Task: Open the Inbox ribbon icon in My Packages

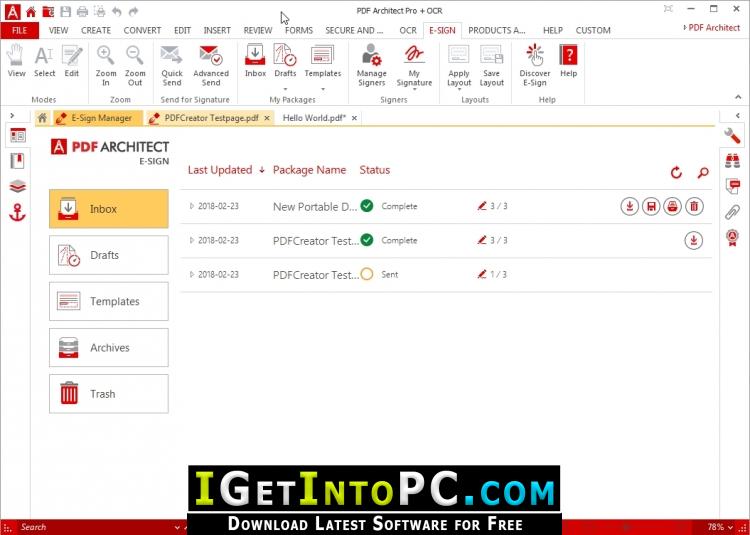Action: click(x=255, y=61)
